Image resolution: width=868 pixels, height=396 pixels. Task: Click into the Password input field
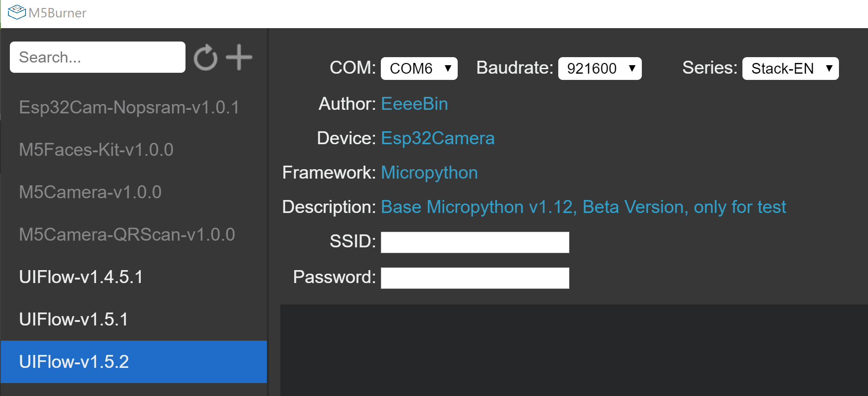475,278
